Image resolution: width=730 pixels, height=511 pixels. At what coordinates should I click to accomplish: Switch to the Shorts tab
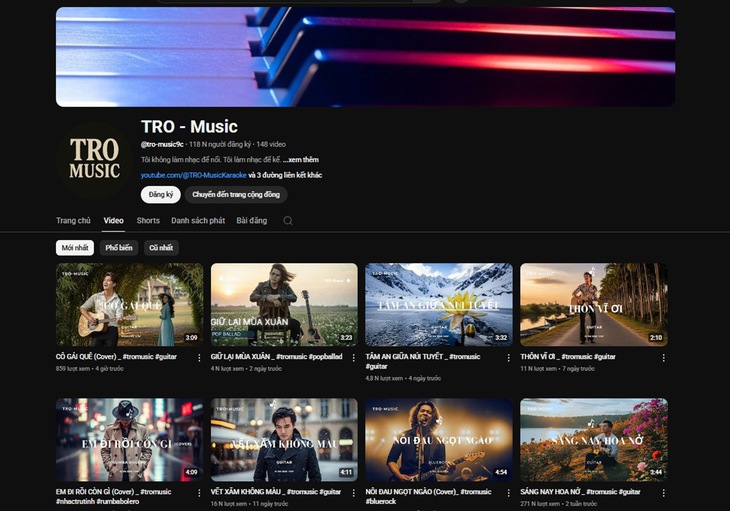point(148,221)
